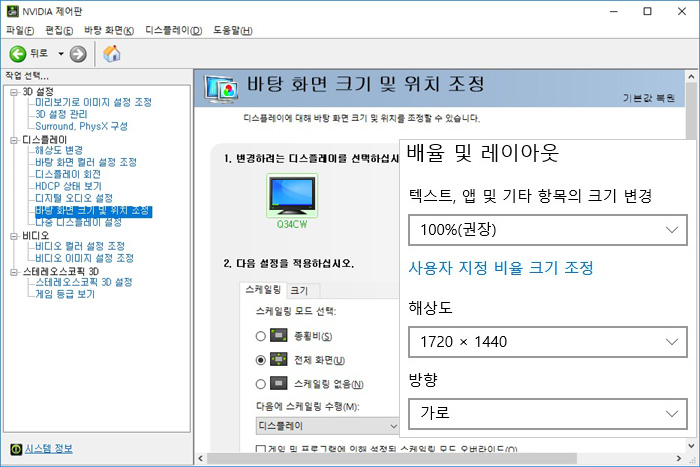
Task: Open the Home icon in toolbar
Action: coord(112,54)
